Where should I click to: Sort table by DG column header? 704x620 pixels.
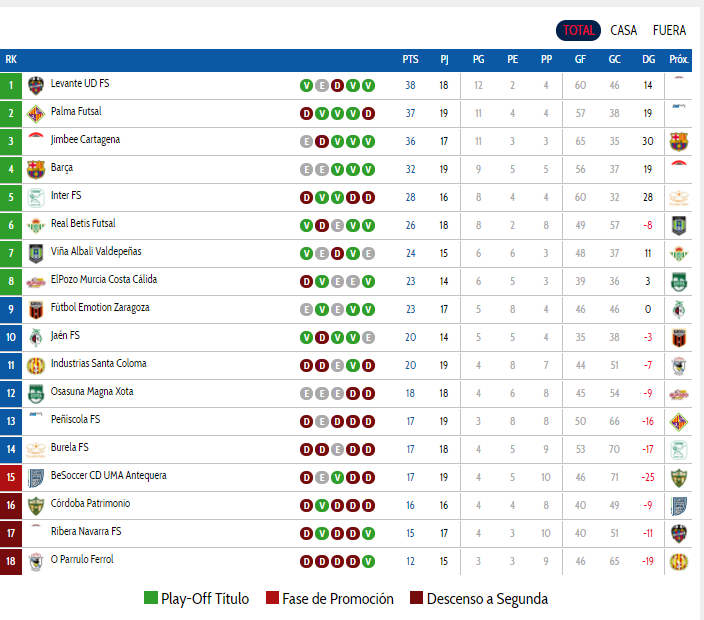(648, 59)
